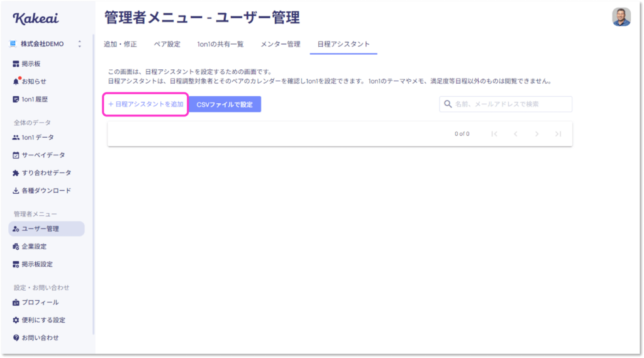This screenshot has height=358, width=644.
Task: Click the user-gear icon for ユーザー管理
Action: coord(16,228)
